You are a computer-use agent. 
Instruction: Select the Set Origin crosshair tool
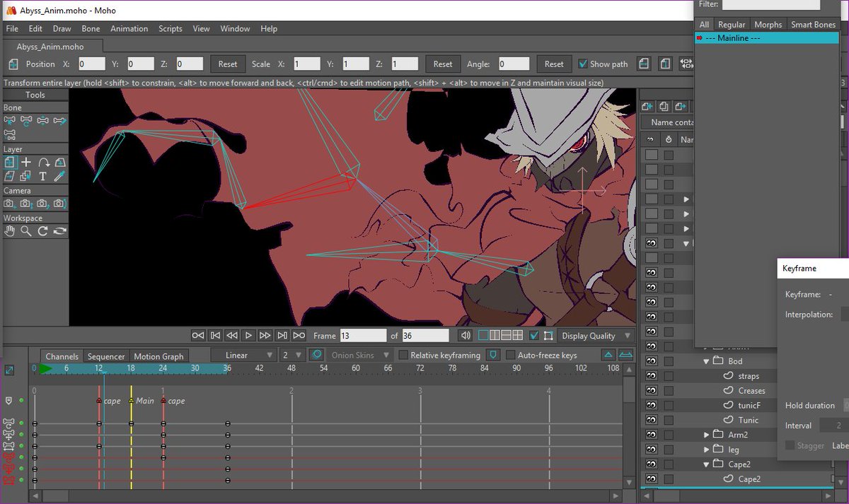tap(27, 163)
